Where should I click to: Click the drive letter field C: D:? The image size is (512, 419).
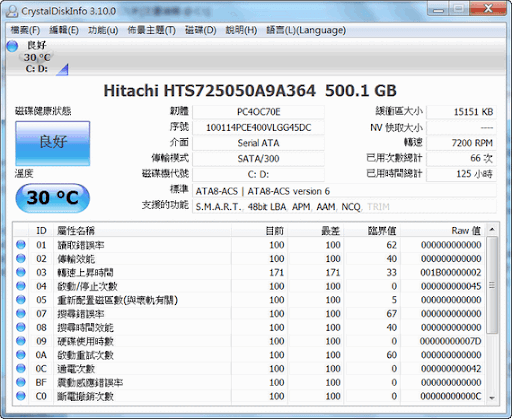[x=258, y=174]
